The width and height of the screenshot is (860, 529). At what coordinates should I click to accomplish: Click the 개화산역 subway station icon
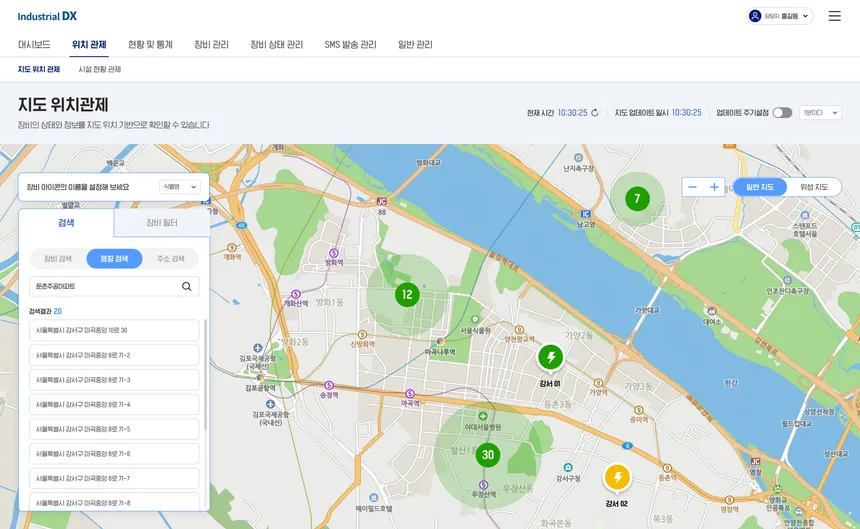click(x=296, y=294)
